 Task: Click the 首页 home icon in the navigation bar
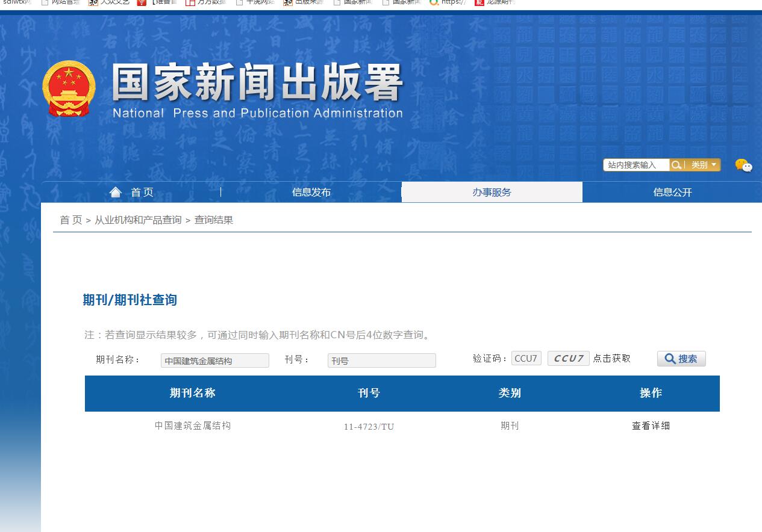[116, 191]
